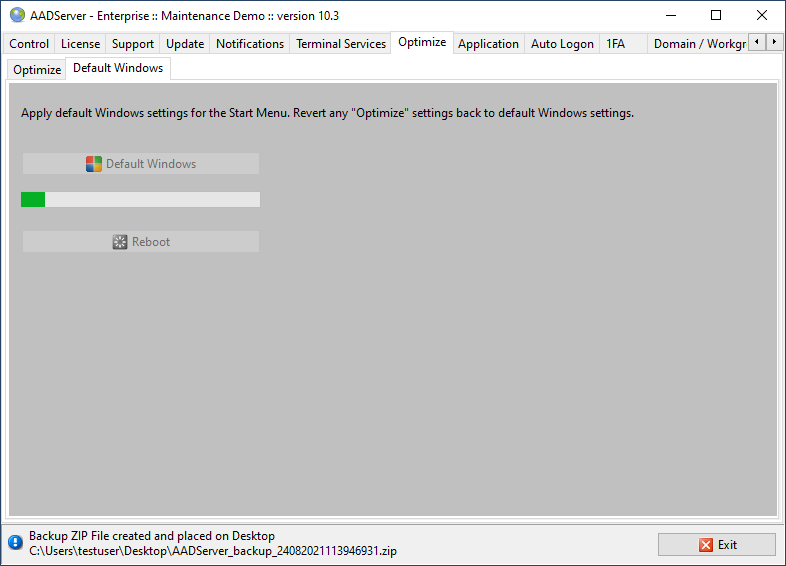Open the Support tab
This screenshot has height=566, width=786.
132,44
